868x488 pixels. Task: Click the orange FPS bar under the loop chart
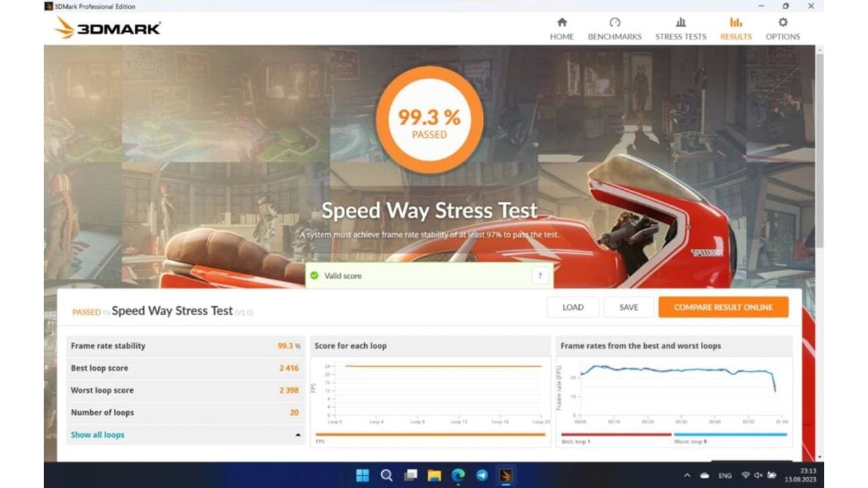click(x=429, y=434)
